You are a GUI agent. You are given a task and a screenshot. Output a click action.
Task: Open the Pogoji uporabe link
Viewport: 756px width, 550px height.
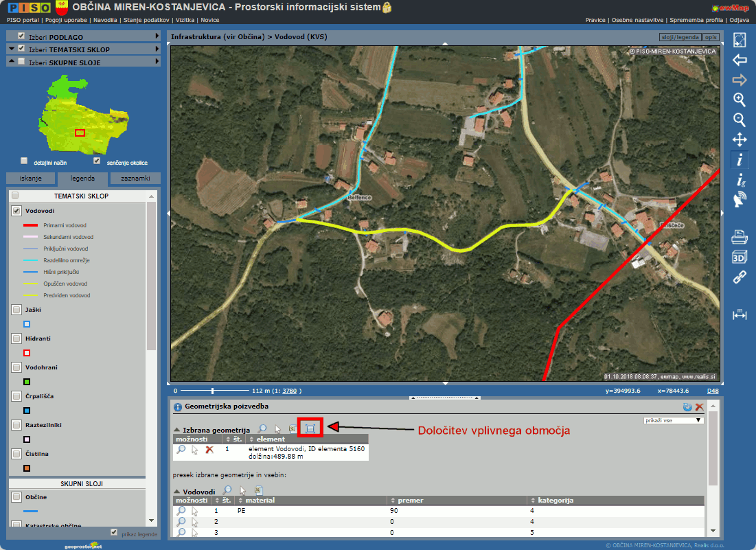(x=66, y=21)
